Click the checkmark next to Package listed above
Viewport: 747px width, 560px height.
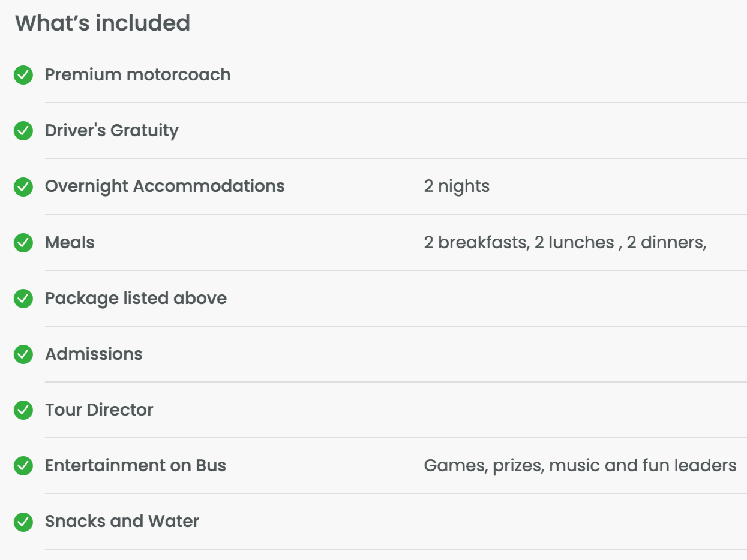pyautogui.click(x=23, y=299)
